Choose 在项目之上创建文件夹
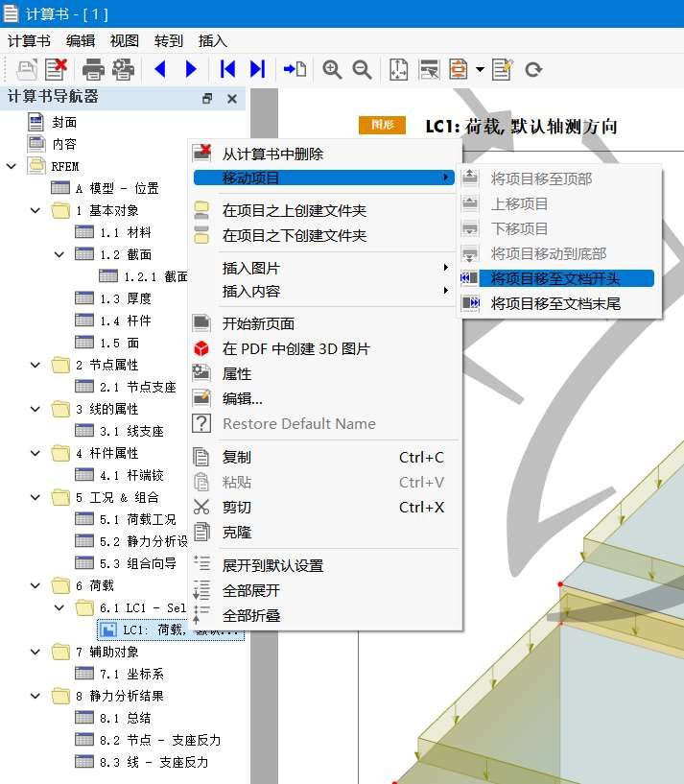Image resolution: width=684 pixels, height=784 pixels. point(323,210)
